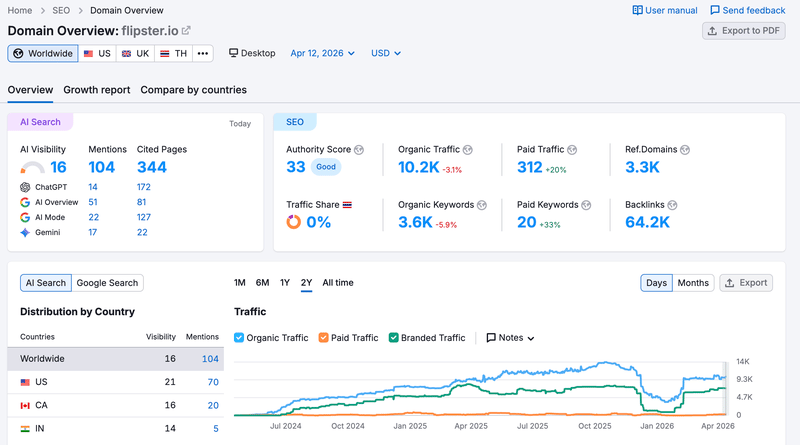
Task: Open Desktop device selector
Action: click(252, 53)
